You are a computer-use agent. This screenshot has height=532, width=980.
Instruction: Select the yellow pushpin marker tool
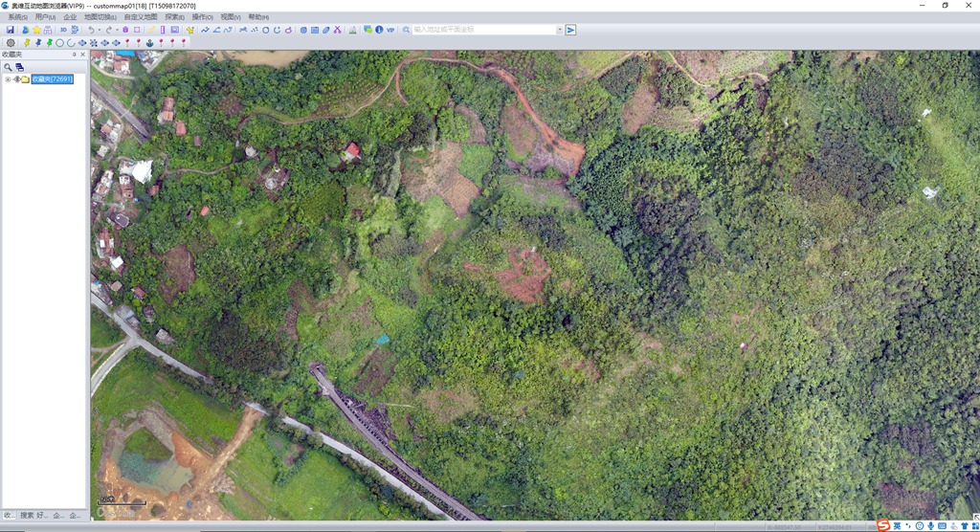(x=27, y=42)
